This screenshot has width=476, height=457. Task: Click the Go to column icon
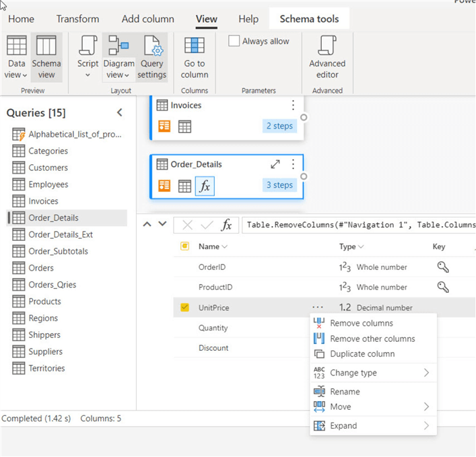[x=195, y=57]
